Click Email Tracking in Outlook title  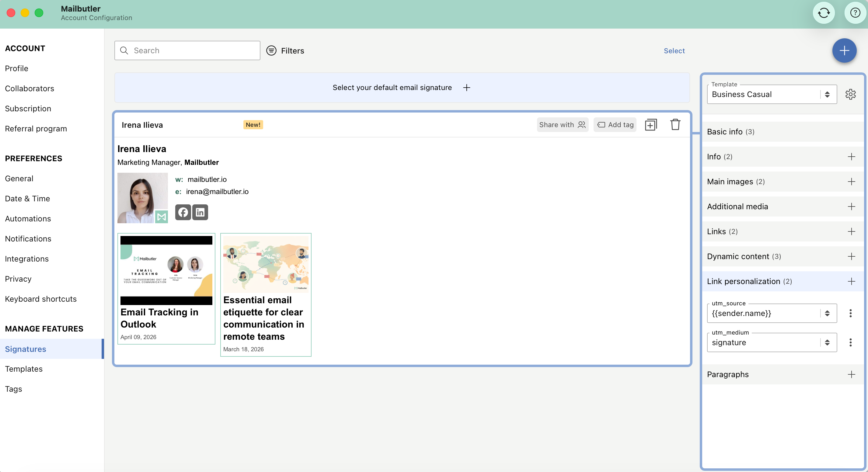159,318
